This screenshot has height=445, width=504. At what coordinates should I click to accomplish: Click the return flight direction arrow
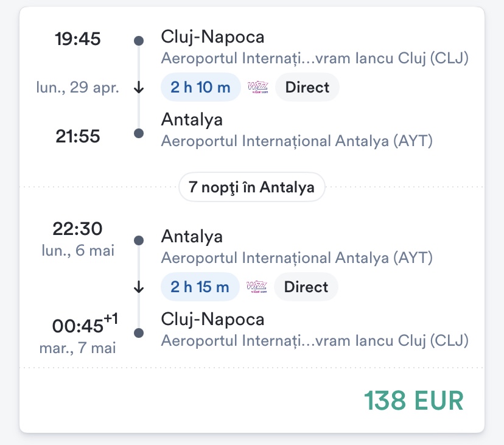[x=139, y=287]
